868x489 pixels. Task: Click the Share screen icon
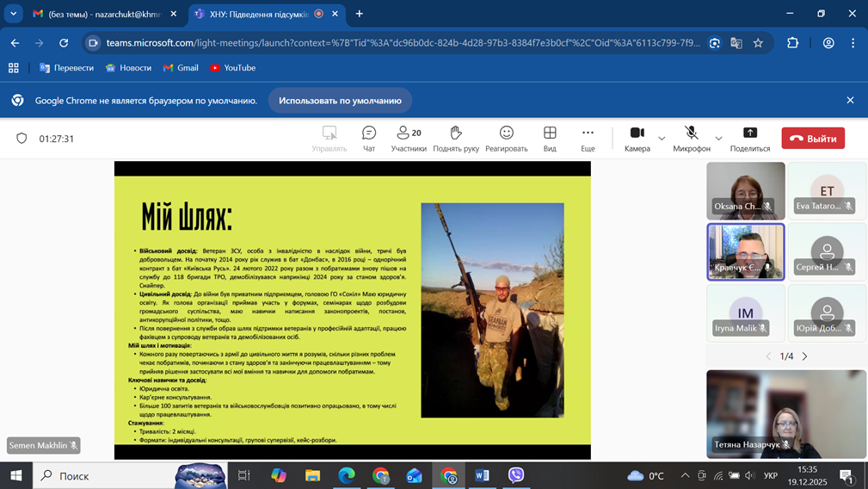(x=750, y=138)
